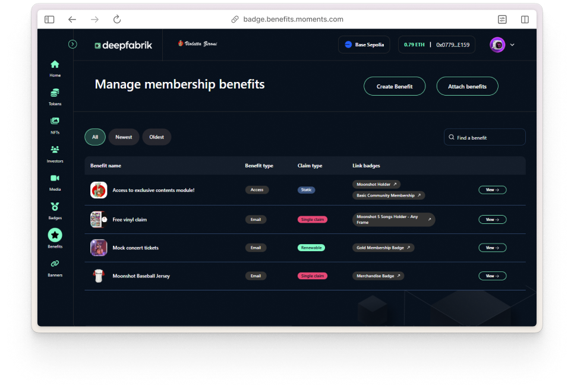Open the profile avatar dropdown chevron

512,45
